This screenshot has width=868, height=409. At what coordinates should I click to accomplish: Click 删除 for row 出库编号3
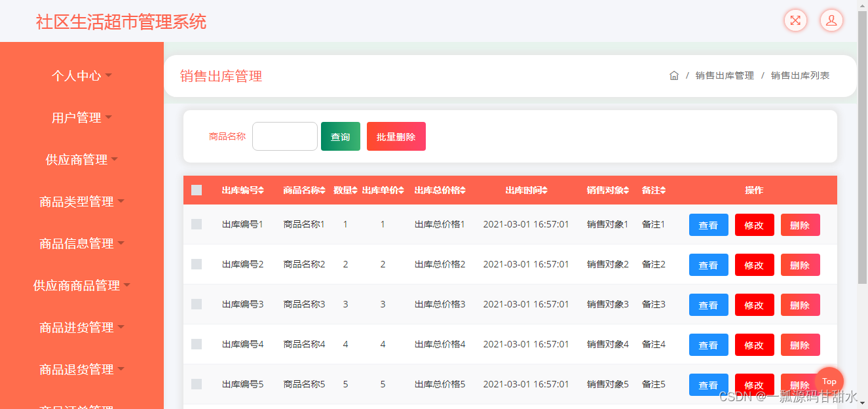tap(801, 305)
